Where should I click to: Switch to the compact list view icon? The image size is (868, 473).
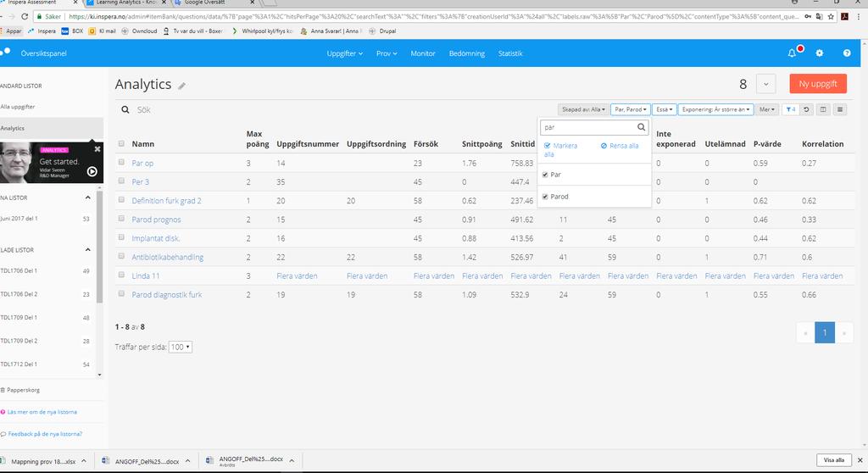coord(840,109)
